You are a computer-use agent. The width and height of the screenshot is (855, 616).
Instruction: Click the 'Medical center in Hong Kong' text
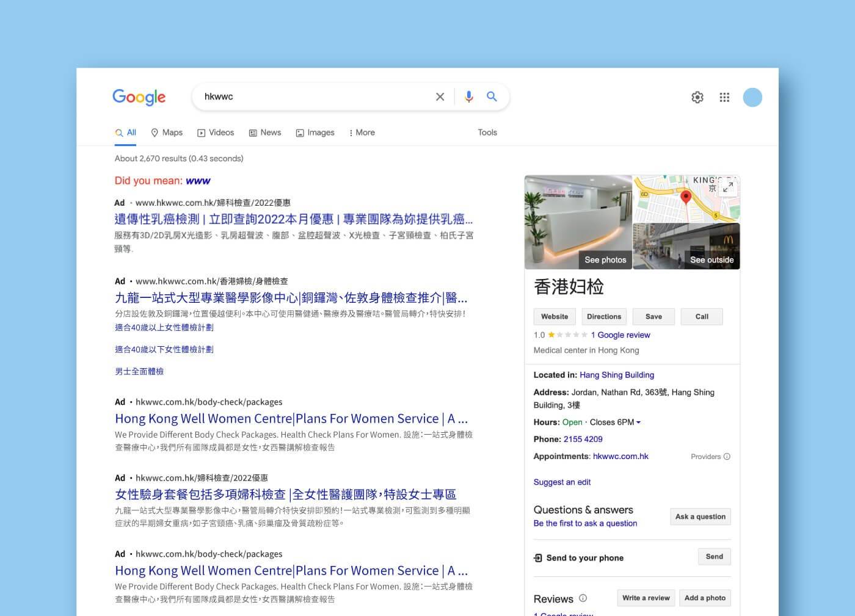586,350
